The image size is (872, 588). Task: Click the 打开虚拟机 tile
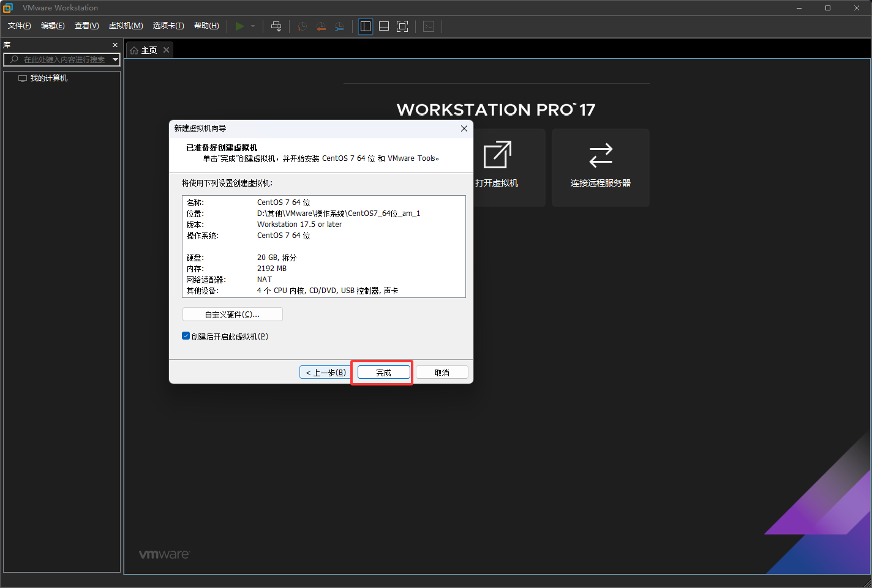(x=497, y=167)
